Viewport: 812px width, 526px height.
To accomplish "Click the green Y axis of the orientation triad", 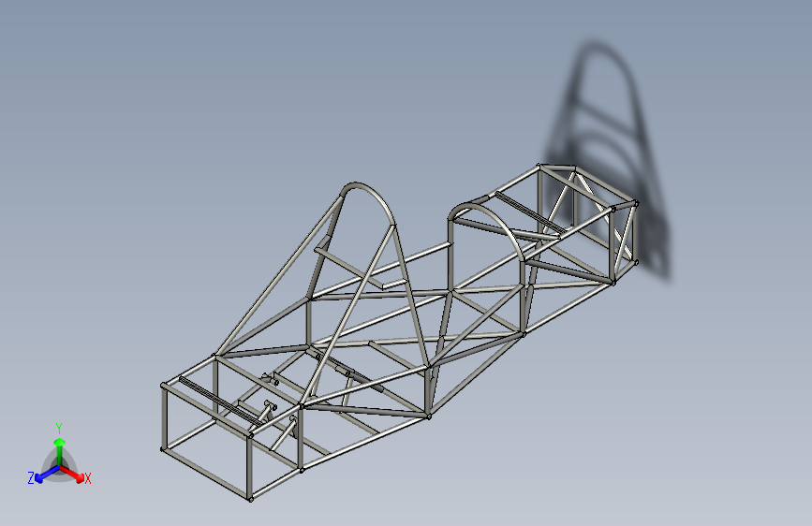I will (60, 452).
